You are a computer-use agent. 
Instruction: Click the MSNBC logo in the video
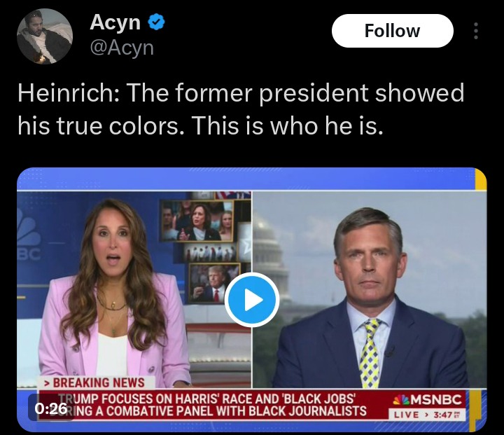point(427,400)
